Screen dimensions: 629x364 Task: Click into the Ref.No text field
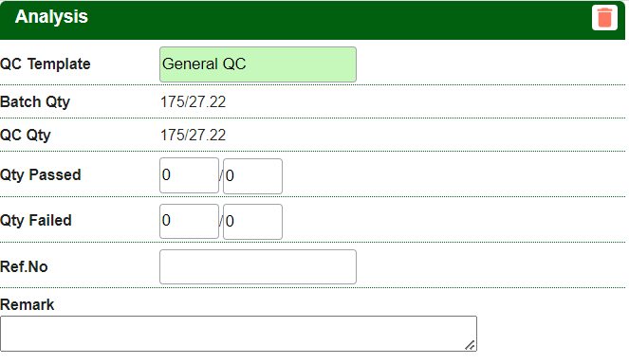point(258,267)
